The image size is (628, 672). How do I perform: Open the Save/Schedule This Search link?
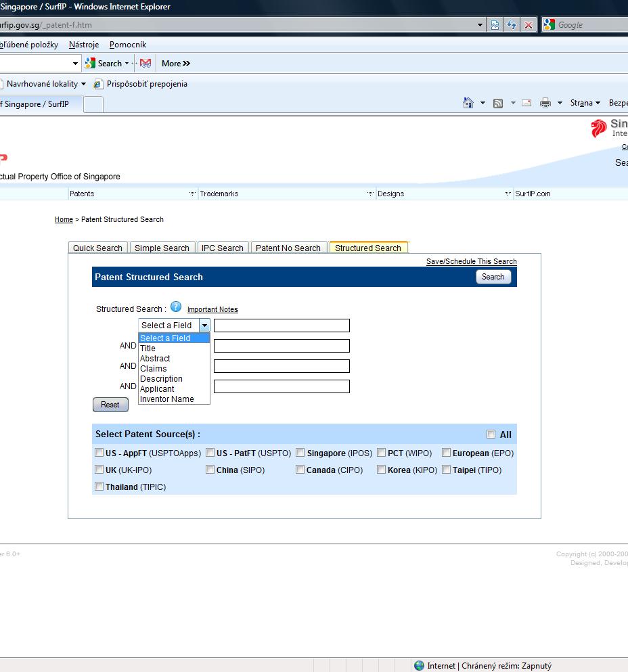tap(472, 261)
